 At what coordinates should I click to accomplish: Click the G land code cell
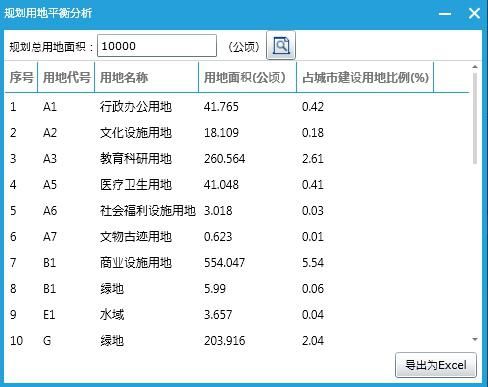point(47,341)
